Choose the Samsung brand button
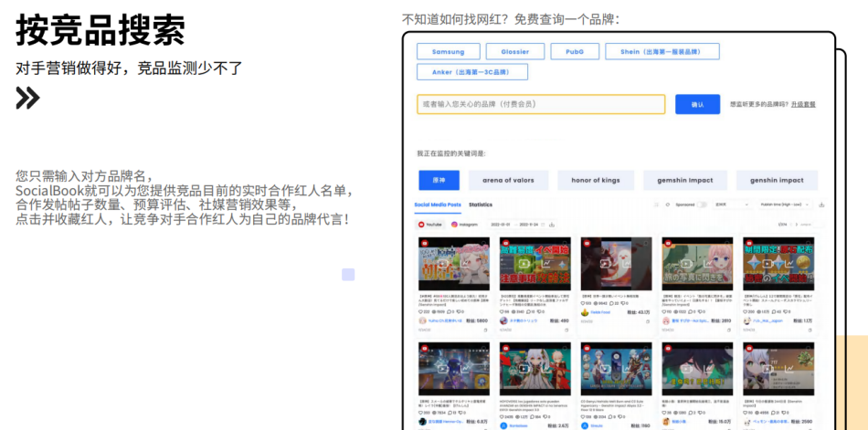 [449, 51]
